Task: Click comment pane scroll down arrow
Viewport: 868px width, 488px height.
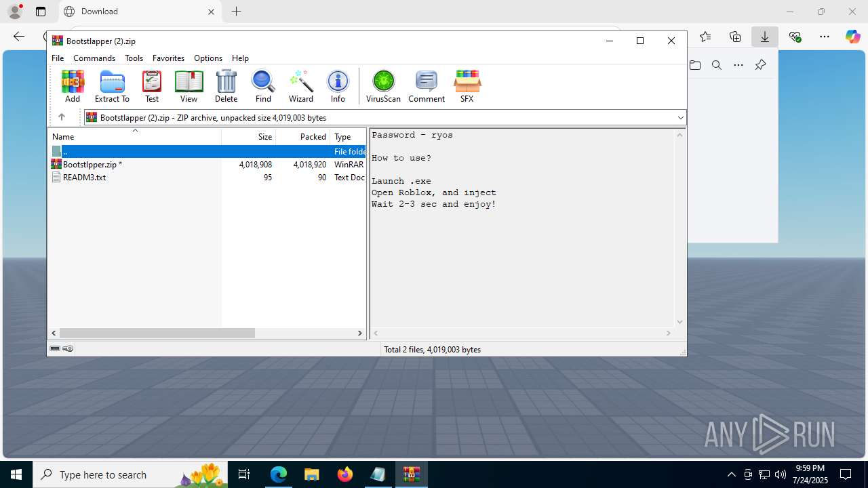Action: 679,322
